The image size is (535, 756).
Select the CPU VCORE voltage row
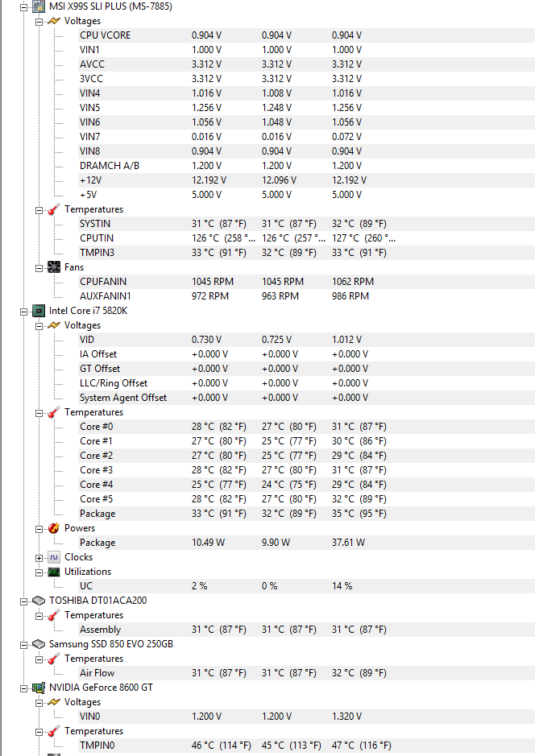pyautogui.click(x=306, y=35)
